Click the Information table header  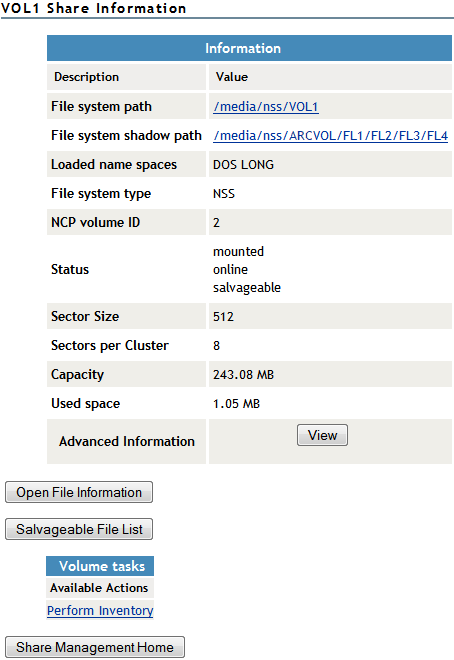[250, 48]
